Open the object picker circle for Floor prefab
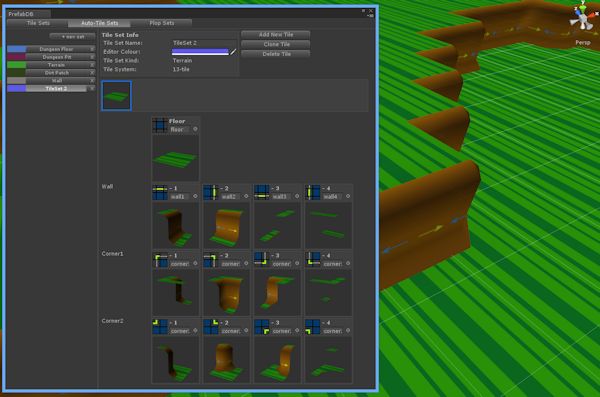This screenshot has width=600, height=397. 195,129
